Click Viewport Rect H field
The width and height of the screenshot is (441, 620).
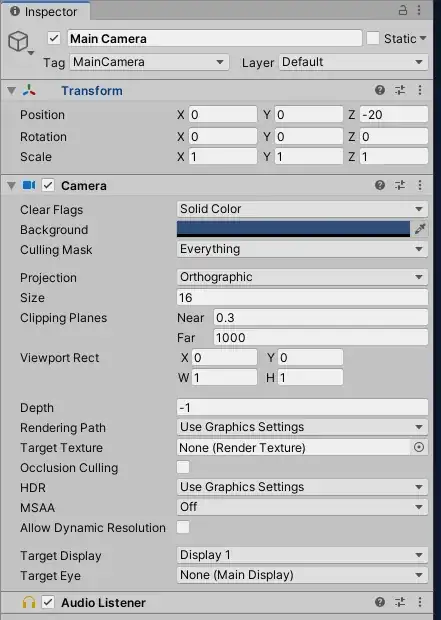point(310,378)
